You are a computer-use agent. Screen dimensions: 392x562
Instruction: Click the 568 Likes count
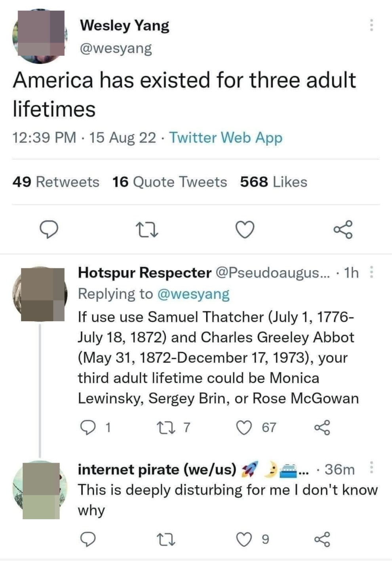(x=273, y=182)
